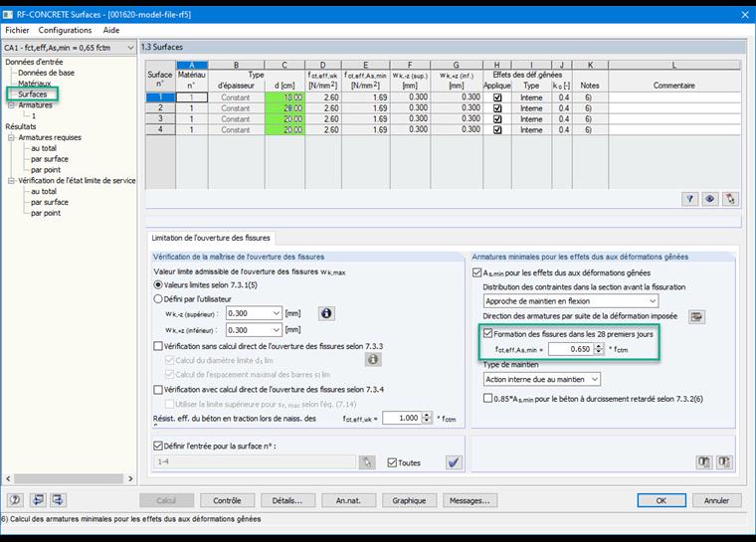Click the Contrôle button

[227, 500]
